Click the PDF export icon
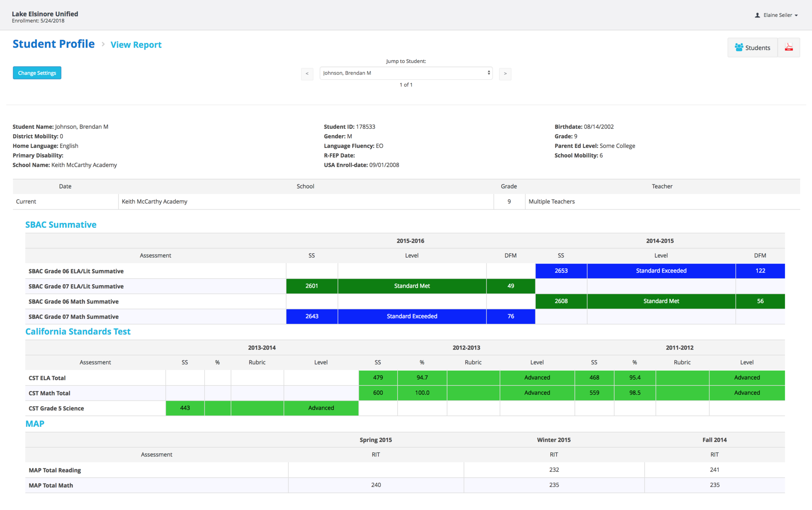 click(x=789, y=48)
